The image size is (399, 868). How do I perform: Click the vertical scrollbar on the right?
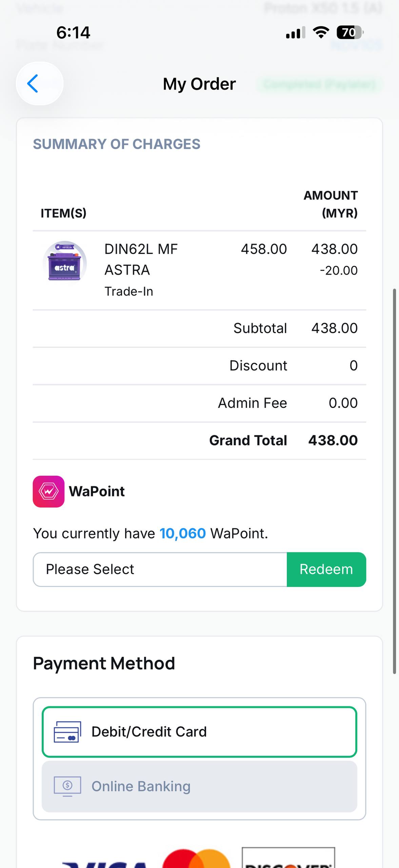click(394, 481)
